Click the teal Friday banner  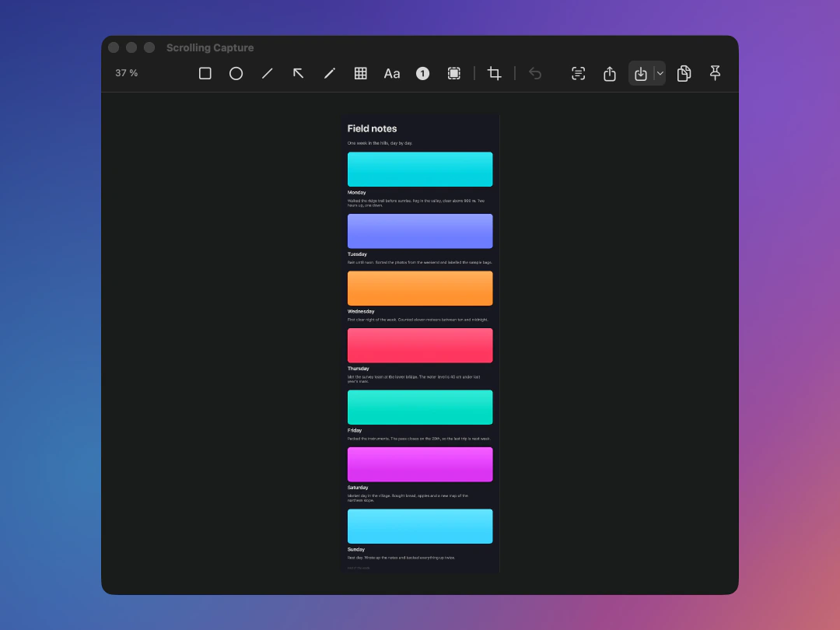tap(420, 407)
